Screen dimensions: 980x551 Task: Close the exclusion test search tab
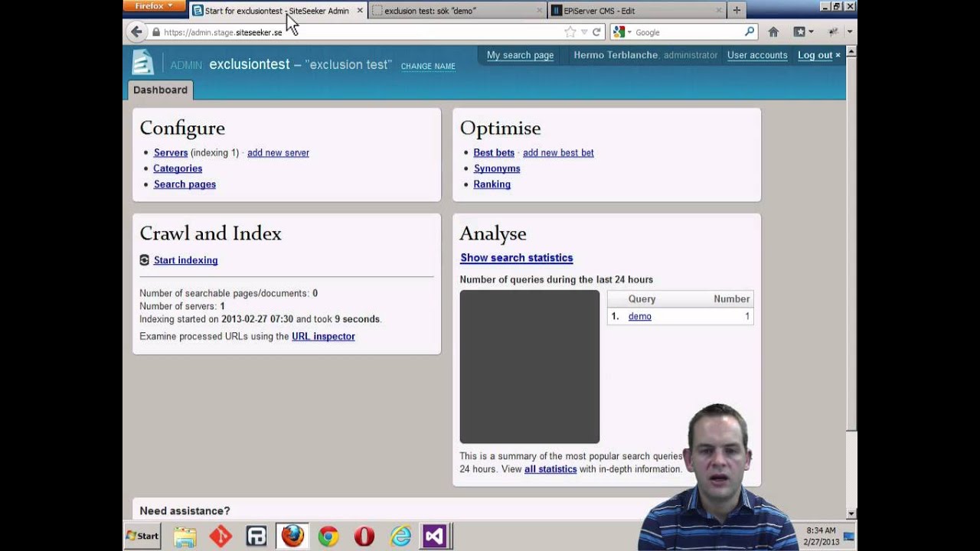tap(539, 11)
